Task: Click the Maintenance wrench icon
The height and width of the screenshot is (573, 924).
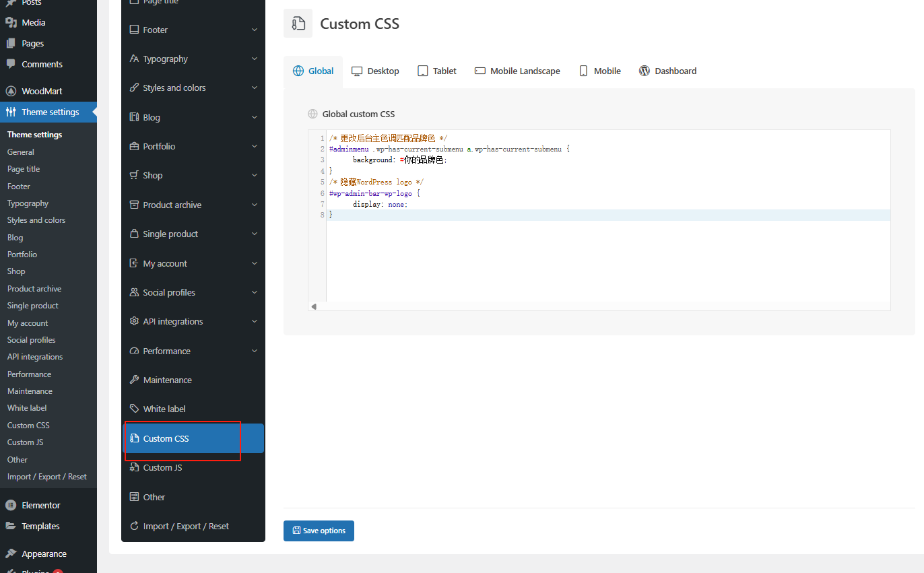Action: click(134, 380)
